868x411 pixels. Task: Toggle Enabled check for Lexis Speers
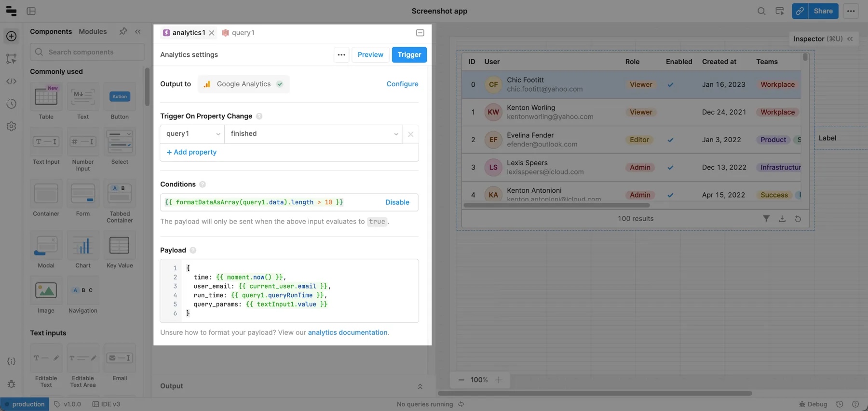pyautogui.click(x=670, y=168)
